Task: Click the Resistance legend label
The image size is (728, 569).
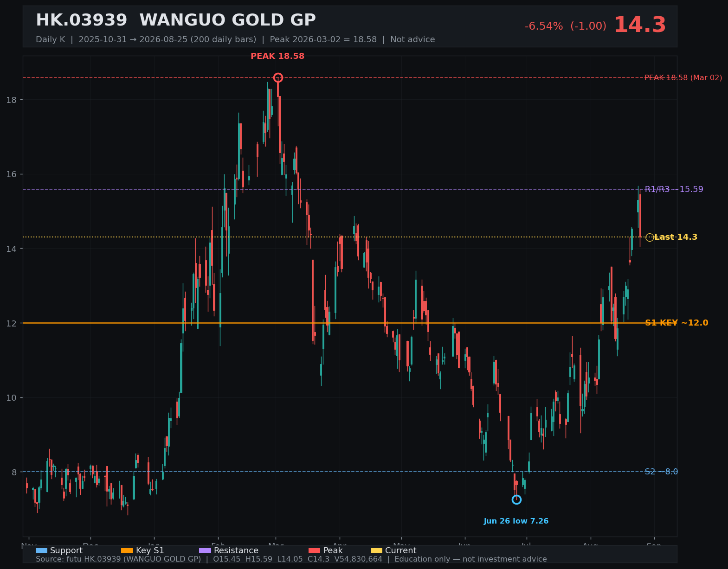Action: (x=236, y=550)
